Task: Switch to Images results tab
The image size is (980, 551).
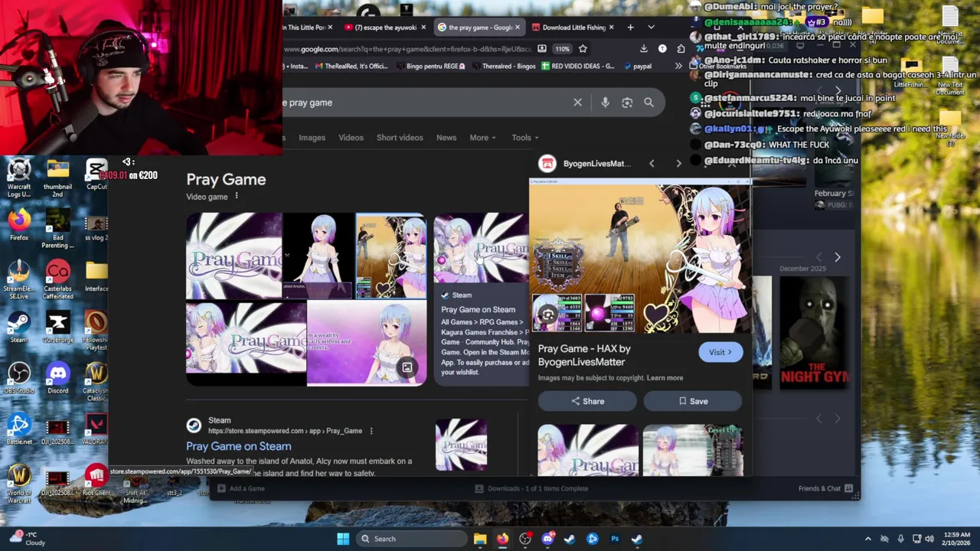Action: pos(312,138)
